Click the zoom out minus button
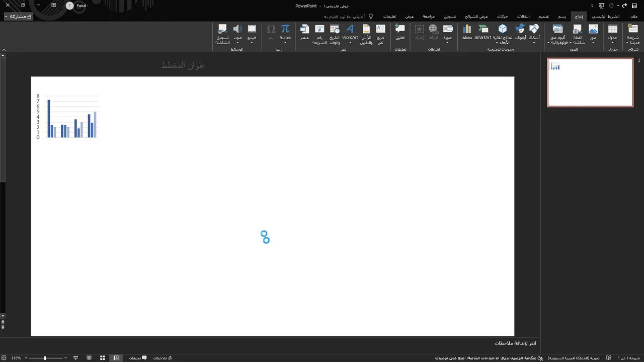Screen dimensions: 644x362 tap(66, 358)
